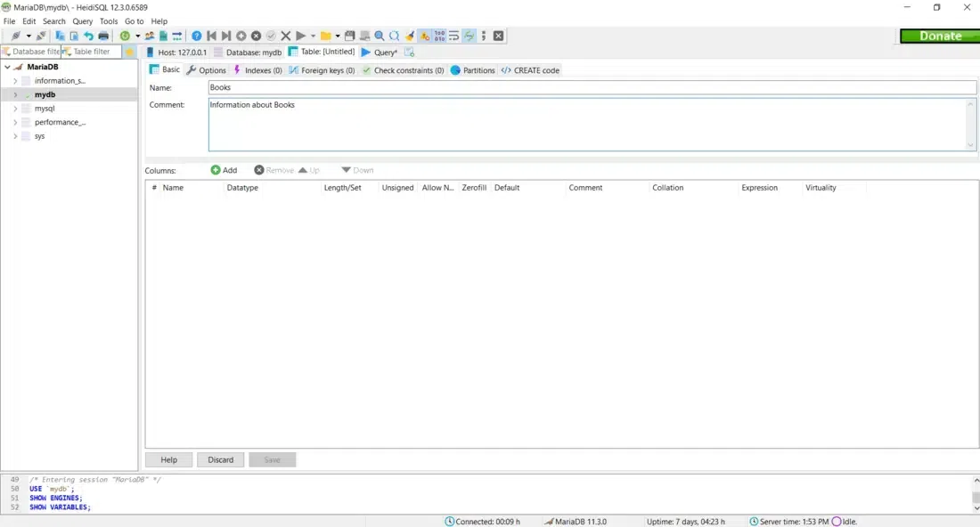The width and height of the screenshot is (980, 527).
Task: Click the Cancel editing X icon
Action: tap(286, 36)
